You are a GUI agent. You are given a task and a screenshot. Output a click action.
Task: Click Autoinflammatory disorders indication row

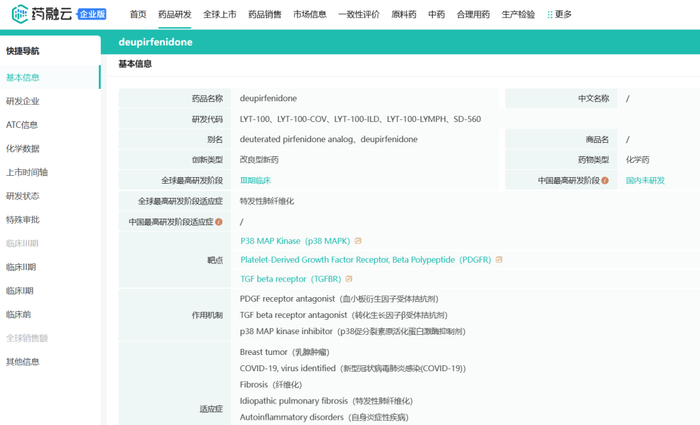pos(324,417)
